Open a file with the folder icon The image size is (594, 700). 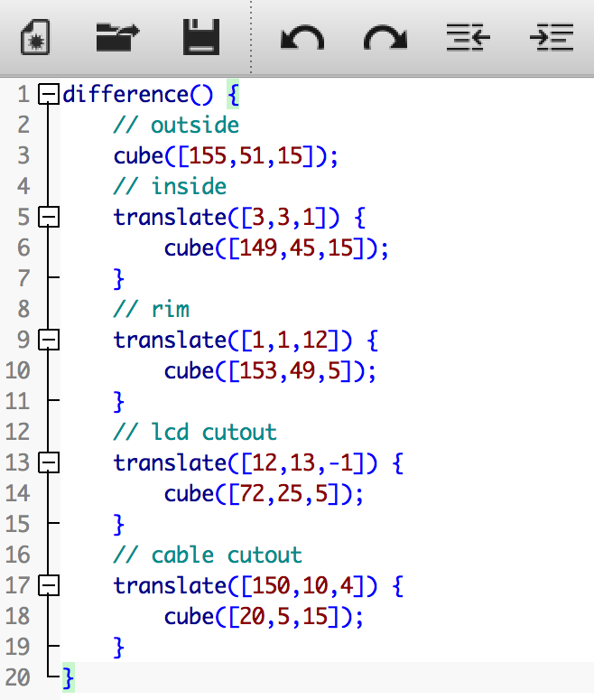click(x=118, y=37)
